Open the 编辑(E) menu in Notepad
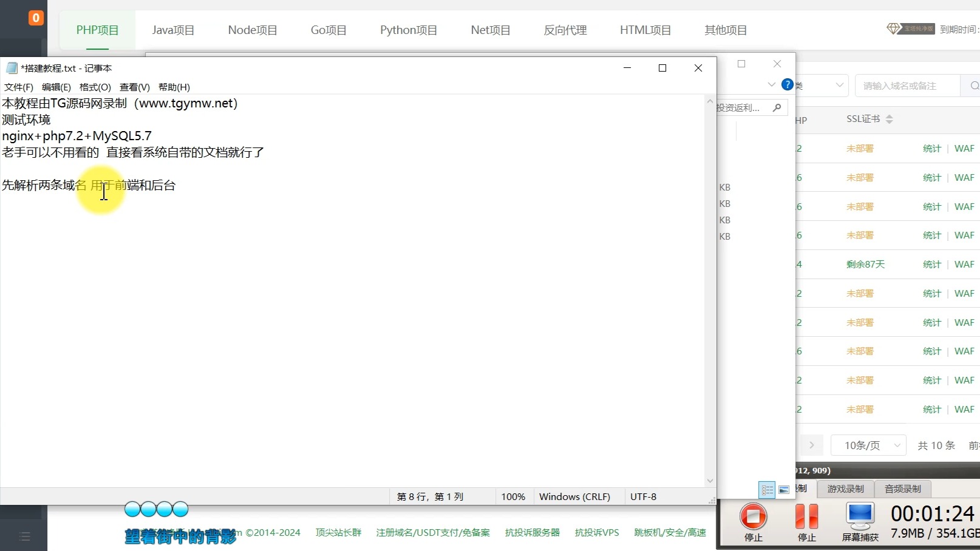Screen dimensions: 980x551 [x=56, y=87]
